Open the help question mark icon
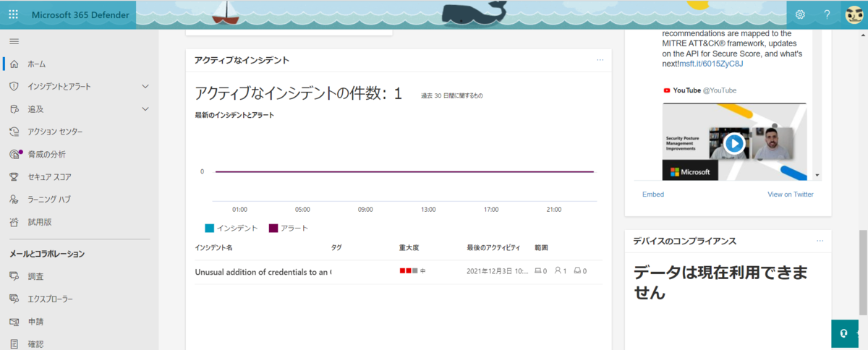This screenshot has width=868, height=350. pyautogui.click(x=827, y=14)
